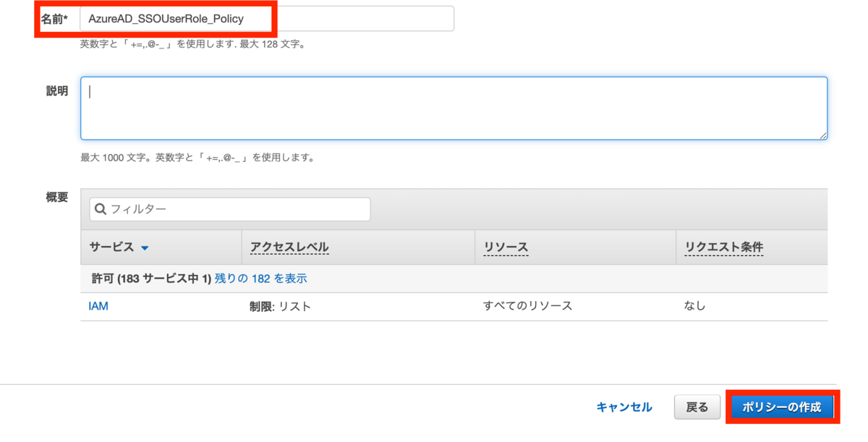The image size is (868, 442).
Task: Click the magnifier icon in filter box
Action: click(x=101, y=209)
